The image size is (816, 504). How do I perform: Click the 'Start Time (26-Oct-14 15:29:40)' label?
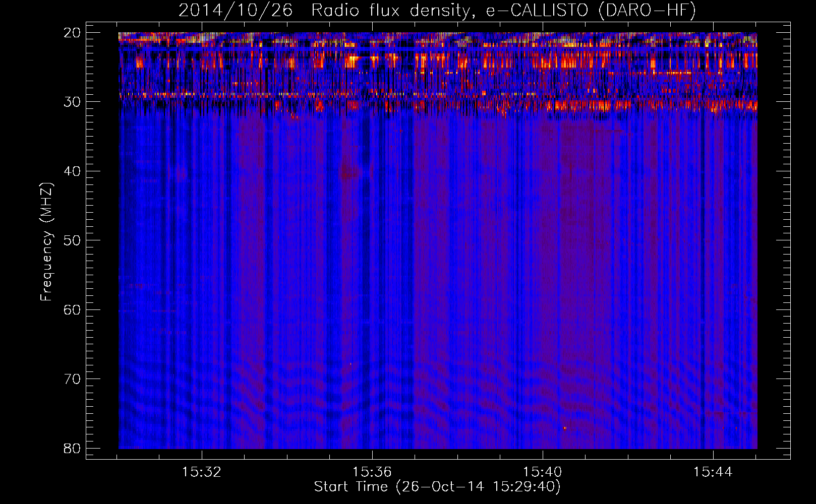(x=437, y=487)
